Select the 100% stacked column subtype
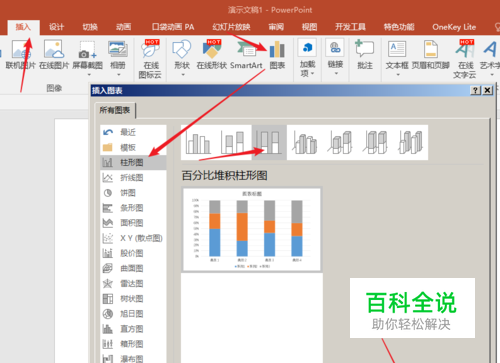The width and height of the screenshot is (500, 363). point(269,143)
